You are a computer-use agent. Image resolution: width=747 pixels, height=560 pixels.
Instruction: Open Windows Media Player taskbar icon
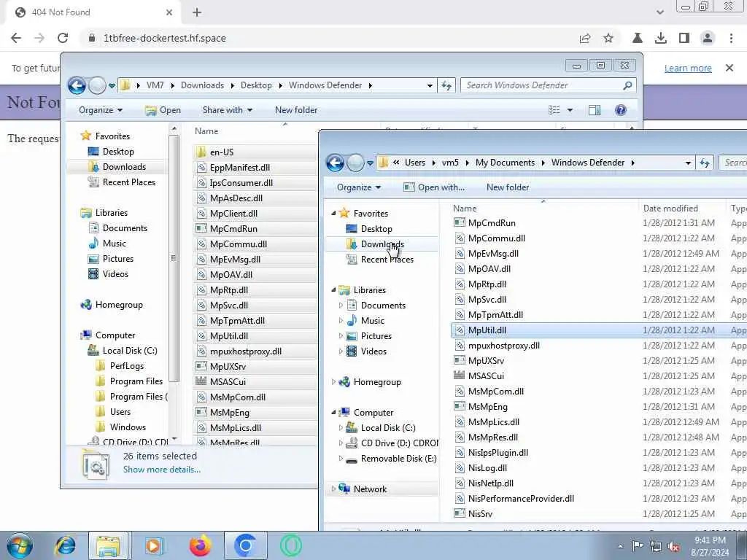pos(154,545)
